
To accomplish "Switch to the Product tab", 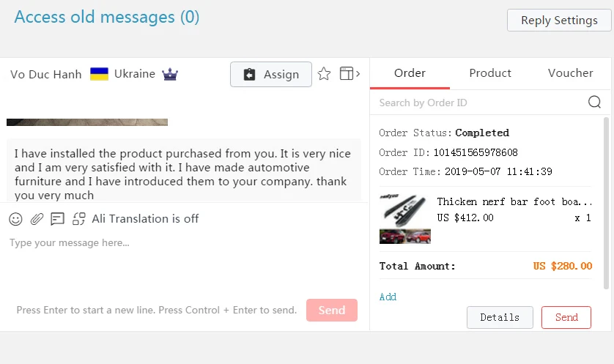I will 490,73.
